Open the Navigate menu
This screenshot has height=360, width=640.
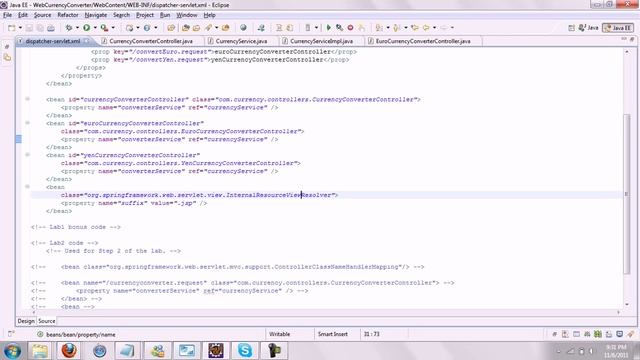[x=96, y=15]
